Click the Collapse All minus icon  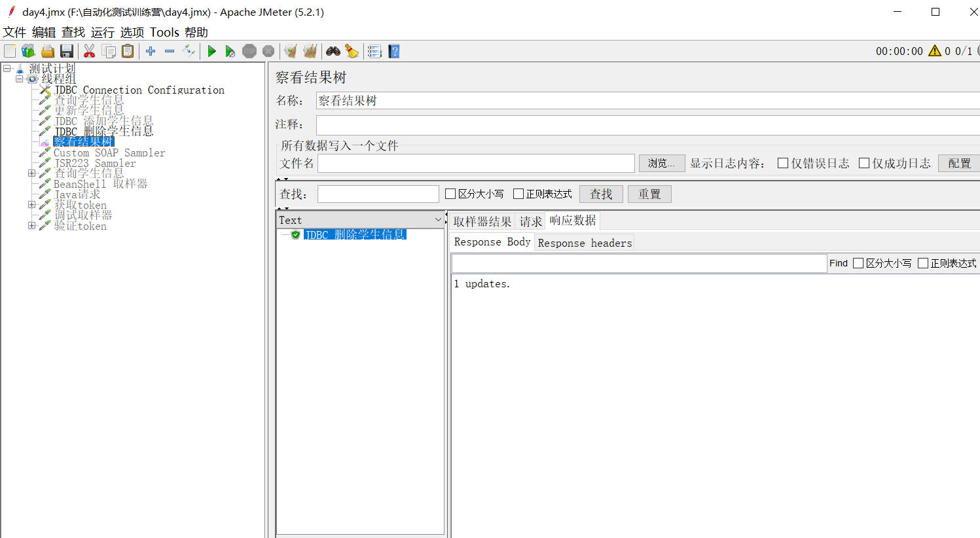pos(170,51)
